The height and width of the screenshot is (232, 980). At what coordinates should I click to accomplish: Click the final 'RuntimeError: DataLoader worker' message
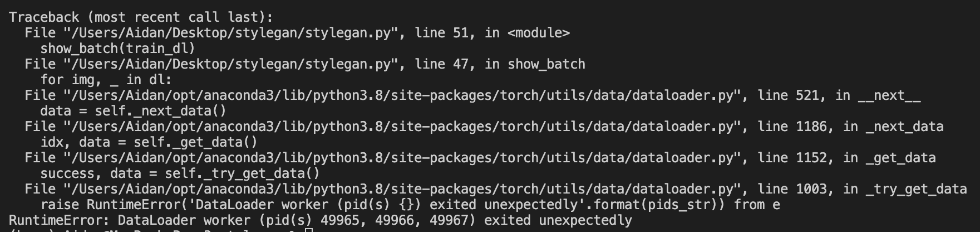click(320, 220)
